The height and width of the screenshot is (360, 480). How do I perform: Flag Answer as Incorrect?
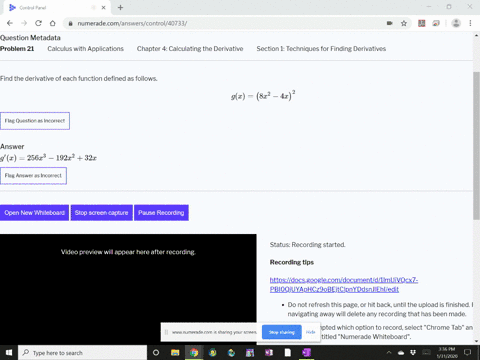[33, 176]
